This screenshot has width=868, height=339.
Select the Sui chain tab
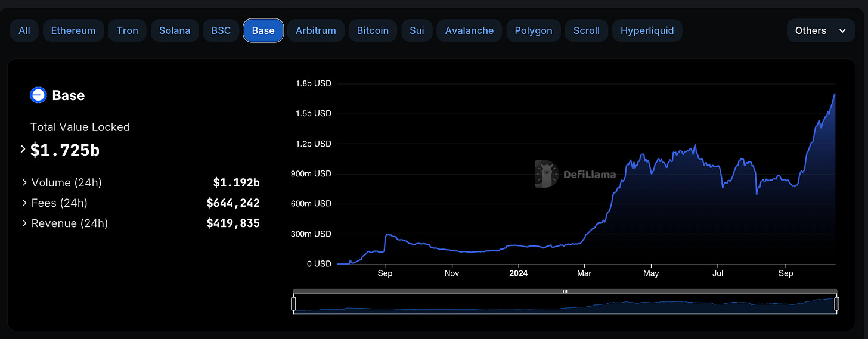417,30
